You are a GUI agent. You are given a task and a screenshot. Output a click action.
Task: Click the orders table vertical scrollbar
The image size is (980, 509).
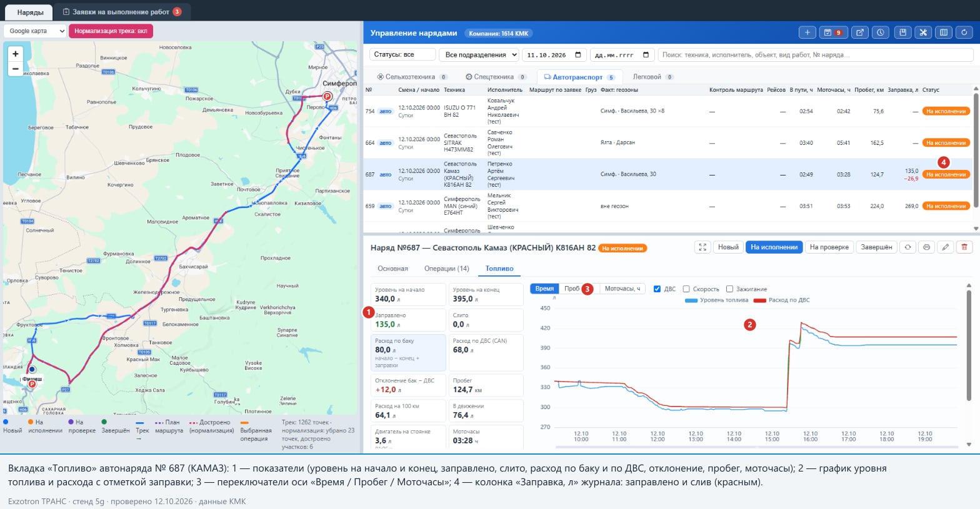976,150
